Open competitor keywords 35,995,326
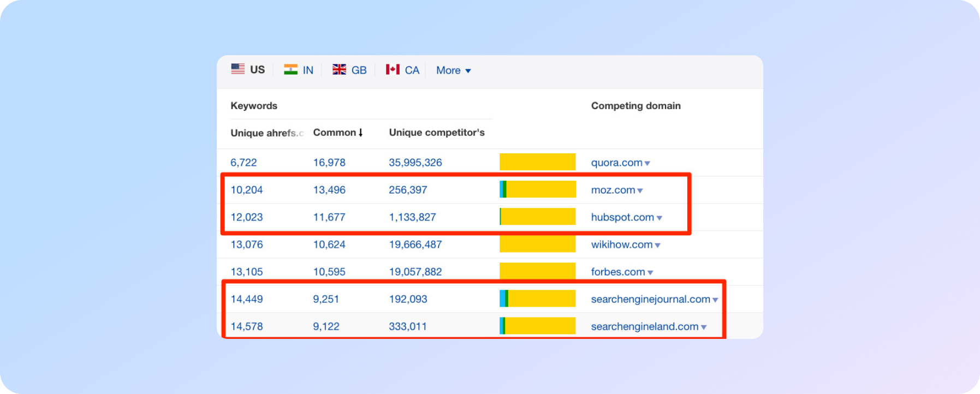Image resolution: width=980 pixels, height=394 pixels. tap(415, 163)
